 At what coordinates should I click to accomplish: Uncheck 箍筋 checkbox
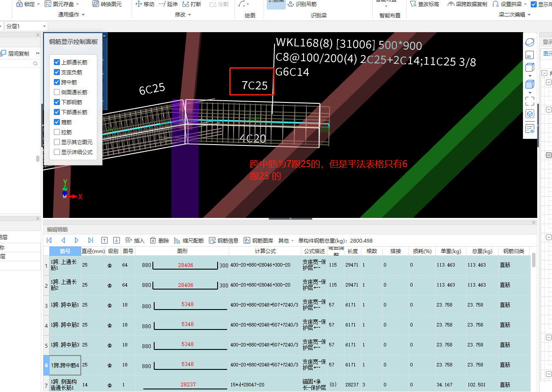click(x=57, y=122)
